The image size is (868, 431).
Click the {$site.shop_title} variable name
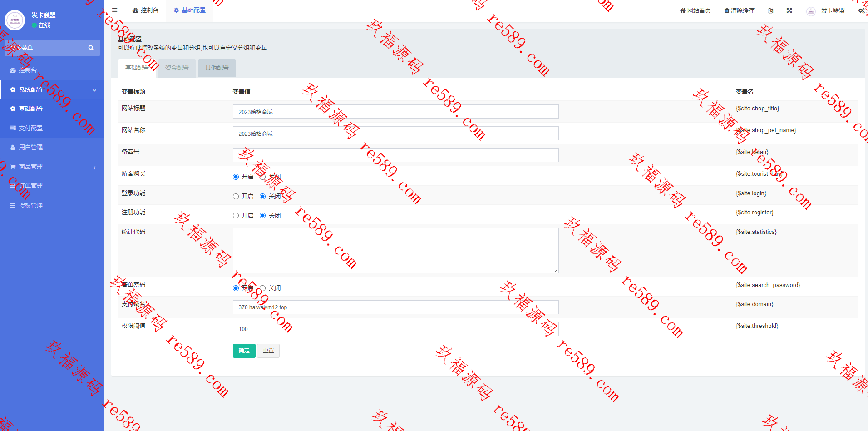757,109
